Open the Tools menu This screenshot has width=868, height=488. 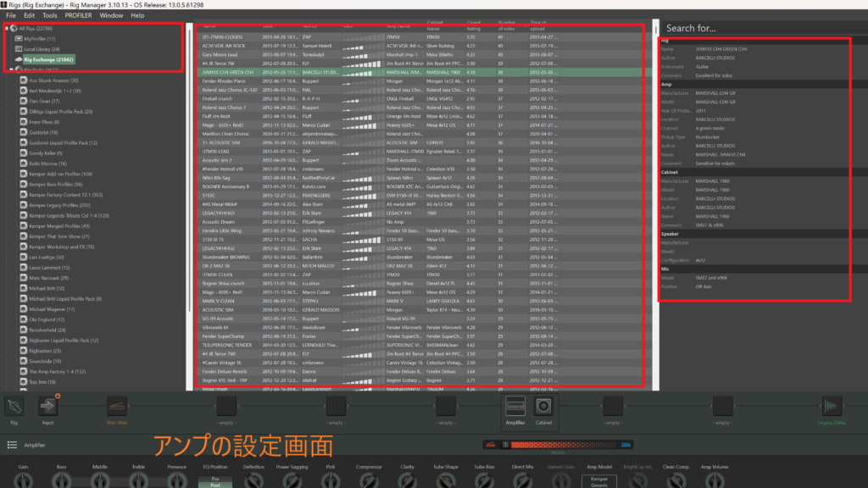(50, 15)
